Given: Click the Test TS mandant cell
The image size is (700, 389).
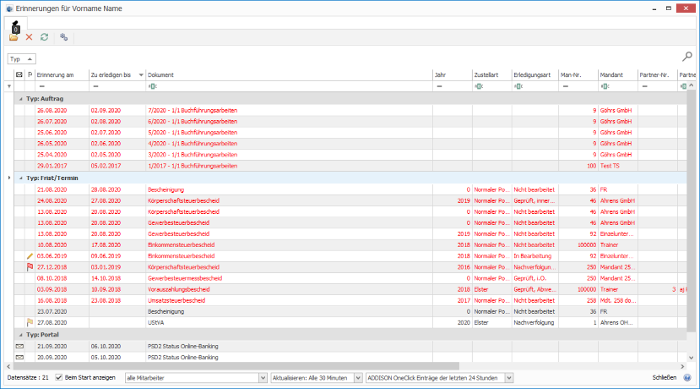Looking at the screenshot, I should coord(618,166).
